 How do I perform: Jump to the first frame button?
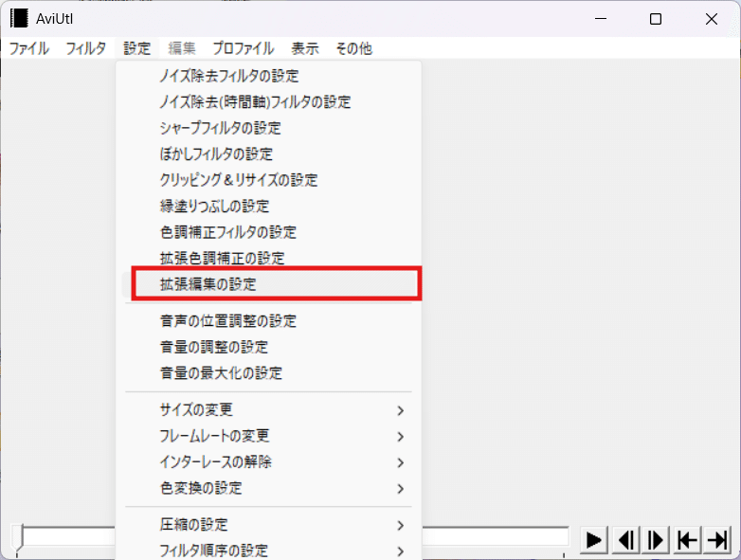click(x=687, y=540)
